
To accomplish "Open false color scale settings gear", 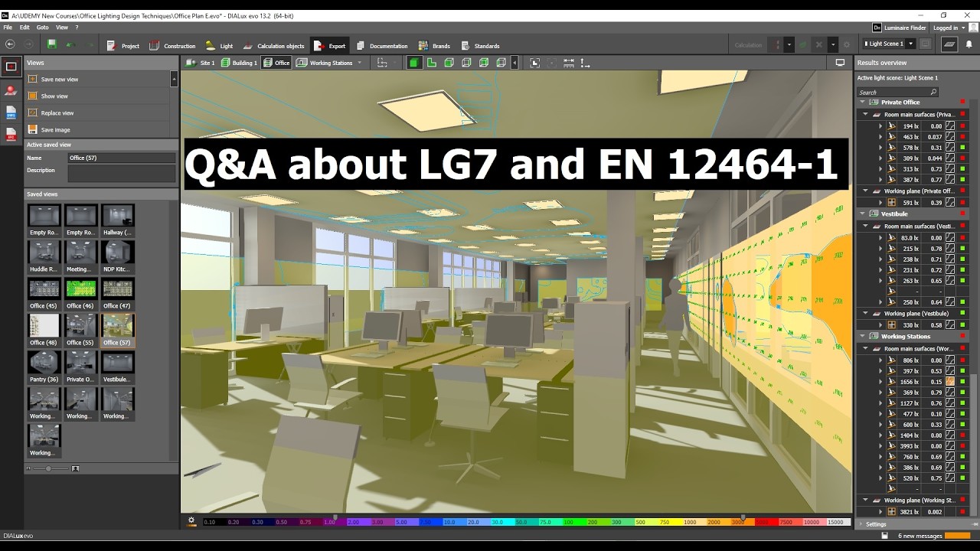I will (x=191, y=521).
